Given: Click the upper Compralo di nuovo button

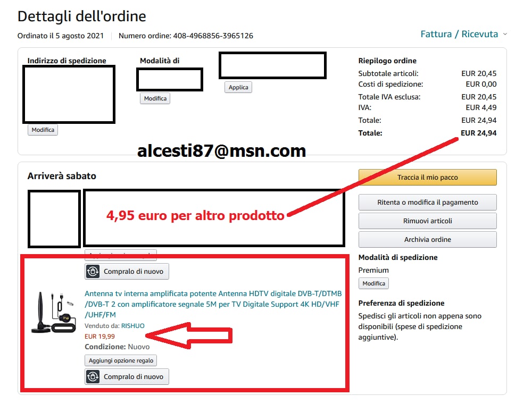Looking at the screenshot, I should tap(127, 272).
